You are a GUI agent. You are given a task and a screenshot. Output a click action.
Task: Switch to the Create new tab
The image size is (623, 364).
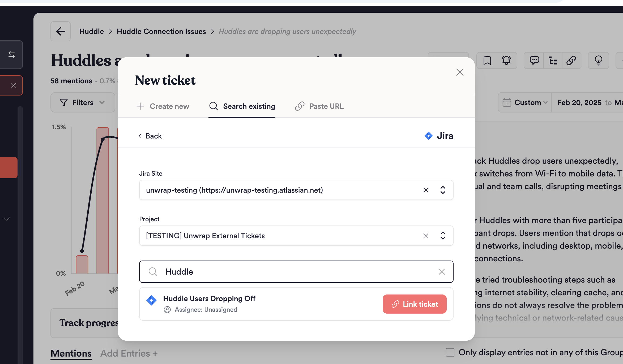[x=163, y=106]
